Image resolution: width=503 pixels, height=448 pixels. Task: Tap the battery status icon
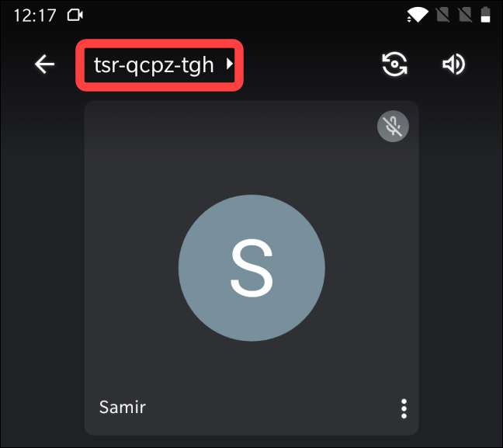[x=486, y=15]
